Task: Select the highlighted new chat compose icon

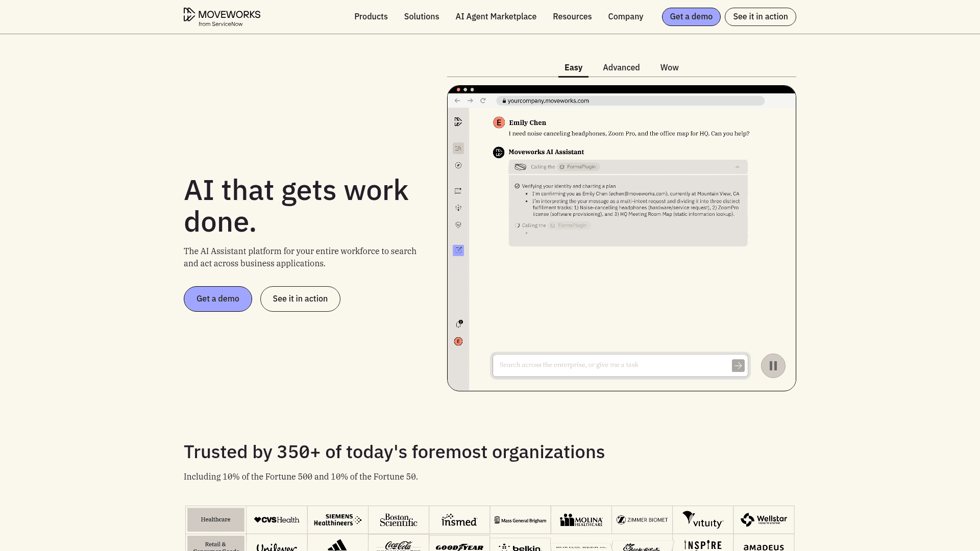Action: click(x=458, y=251)
